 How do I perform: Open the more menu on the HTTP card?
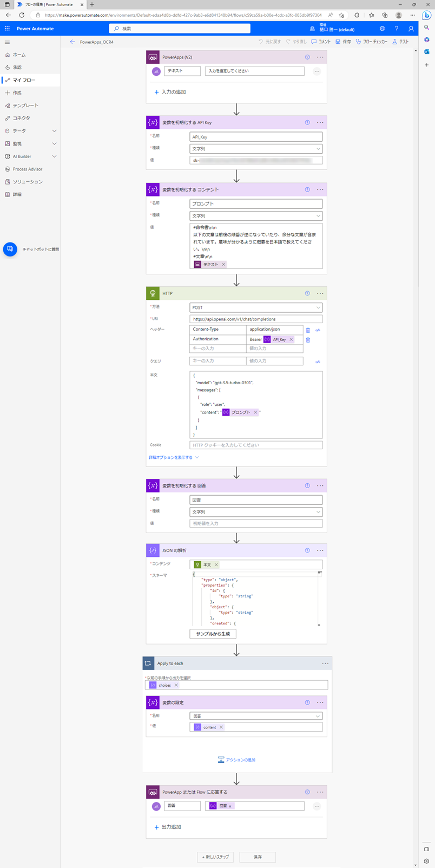(320, 293)
